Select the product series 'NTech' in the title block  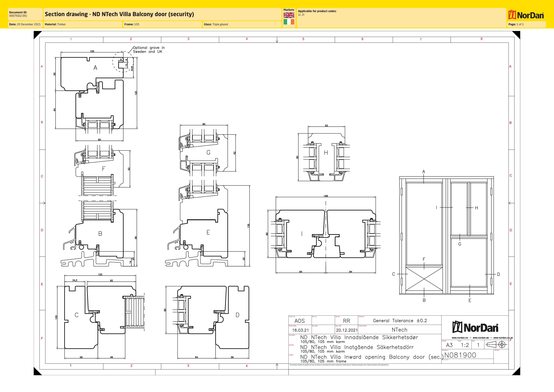[399, 330]
